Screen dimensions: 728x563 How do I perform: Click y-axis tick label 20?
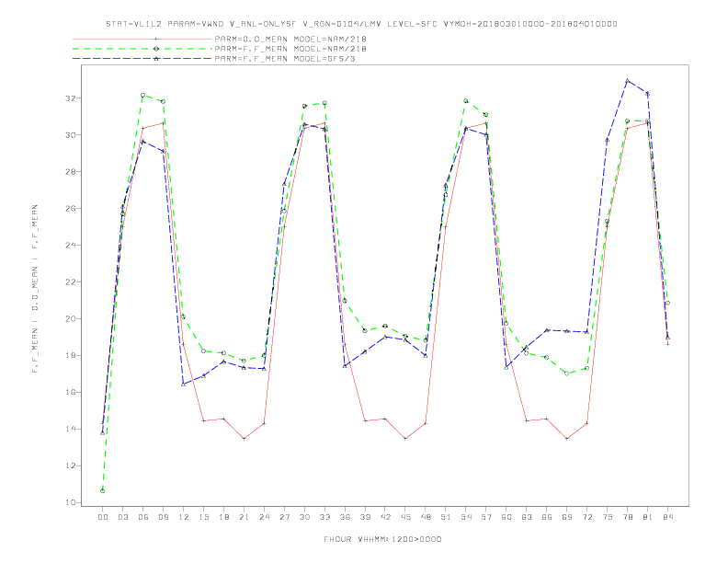tap(71, 318)
